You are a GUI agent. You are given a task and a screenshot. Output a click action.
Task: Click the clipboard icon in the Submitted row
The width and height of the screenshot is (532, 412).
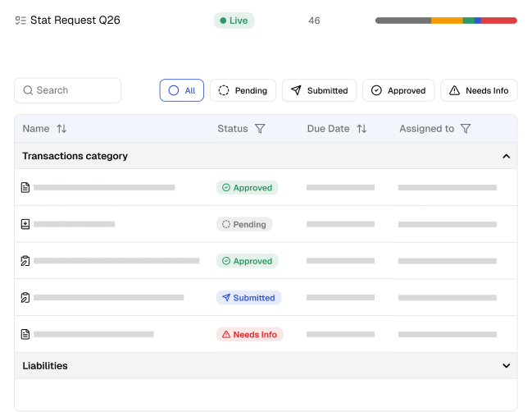[x=25, y=298]
